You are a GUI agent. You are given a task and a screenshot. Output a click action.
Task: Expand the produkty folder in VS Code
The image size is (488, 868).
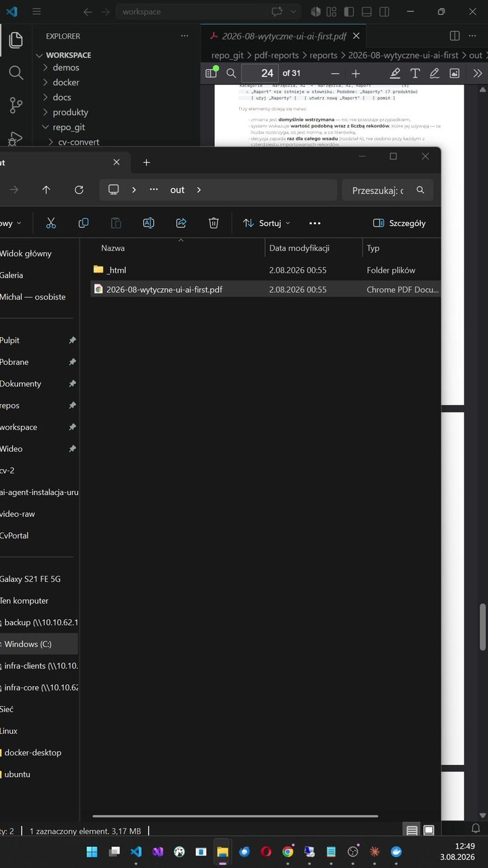(x=70, y=112)
